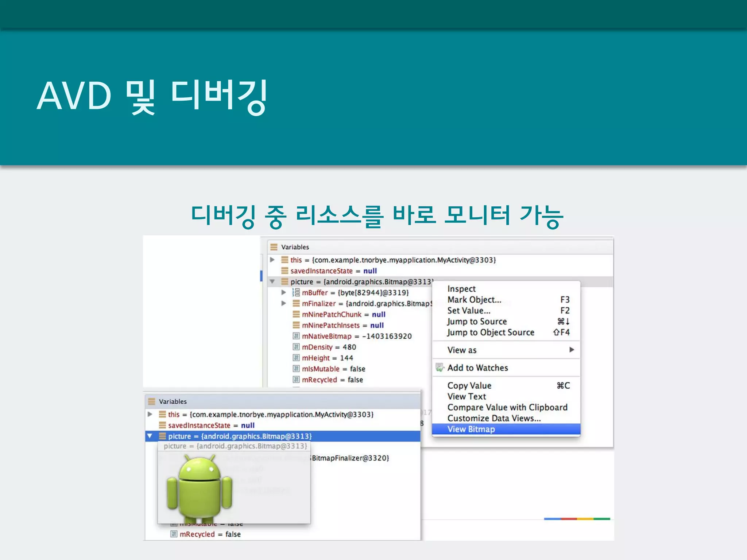This screenshot has height=560, width=747.
Task: Click highlighted View Bitmap item
Action: 506,429
